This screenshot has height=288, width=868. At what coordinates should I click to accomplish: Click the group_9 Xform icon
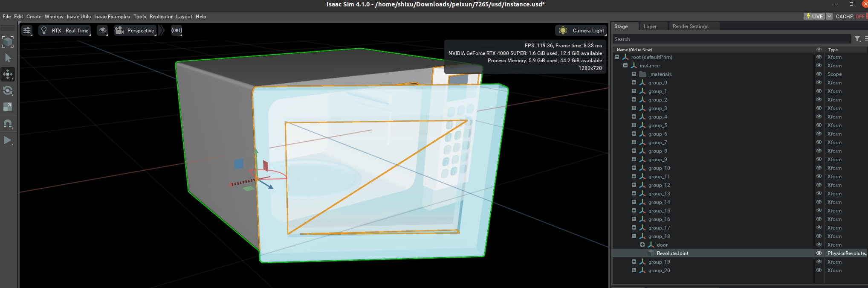[642, 159]
